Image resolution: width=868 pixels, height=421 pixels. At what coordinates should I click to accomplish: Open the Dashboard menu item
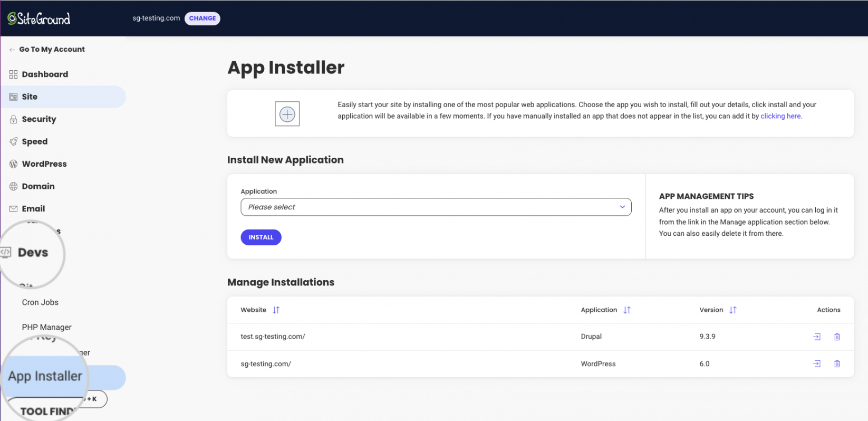[45, 74]
